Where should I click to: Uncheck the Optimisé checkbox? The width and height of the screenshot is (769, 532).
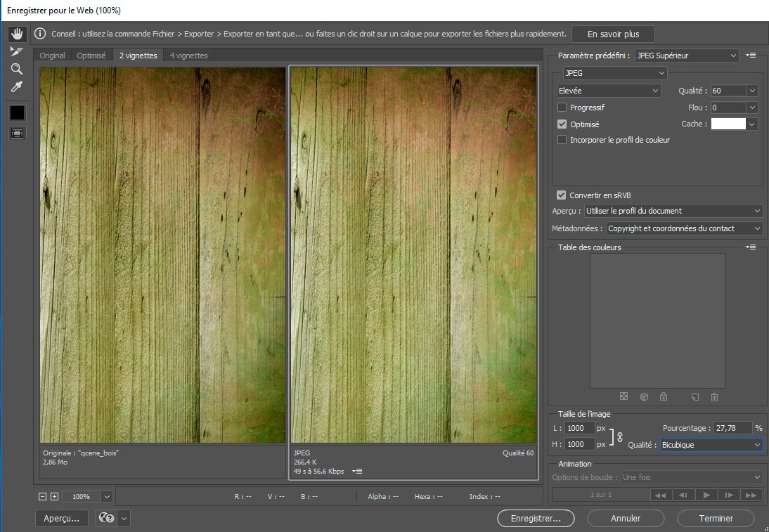(562, 124)
